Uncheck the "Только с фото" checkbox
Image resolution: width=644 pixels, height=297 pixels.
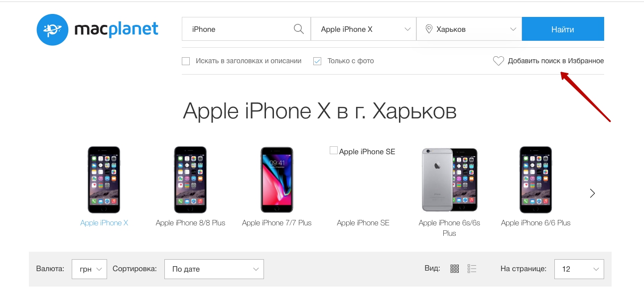pos(317,61)
